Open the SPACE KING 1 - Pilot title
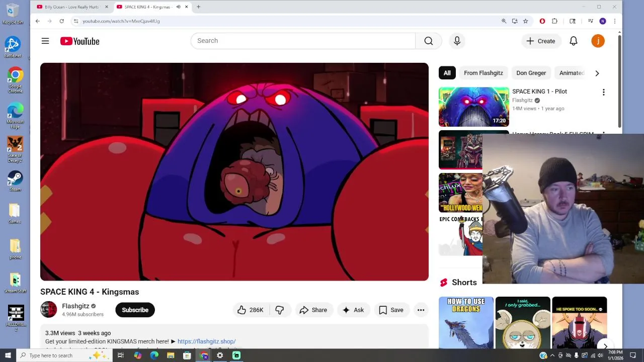Viewport: 644px width, 362px height. coord(539,92)
